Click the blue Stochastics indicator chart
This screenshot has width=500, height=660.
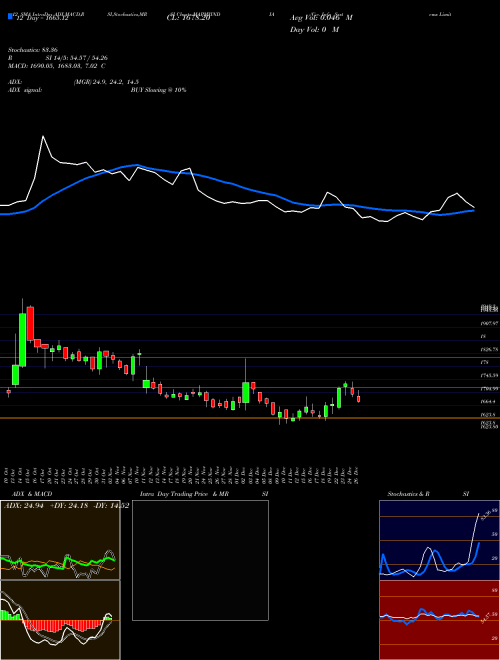click(439, 540)
